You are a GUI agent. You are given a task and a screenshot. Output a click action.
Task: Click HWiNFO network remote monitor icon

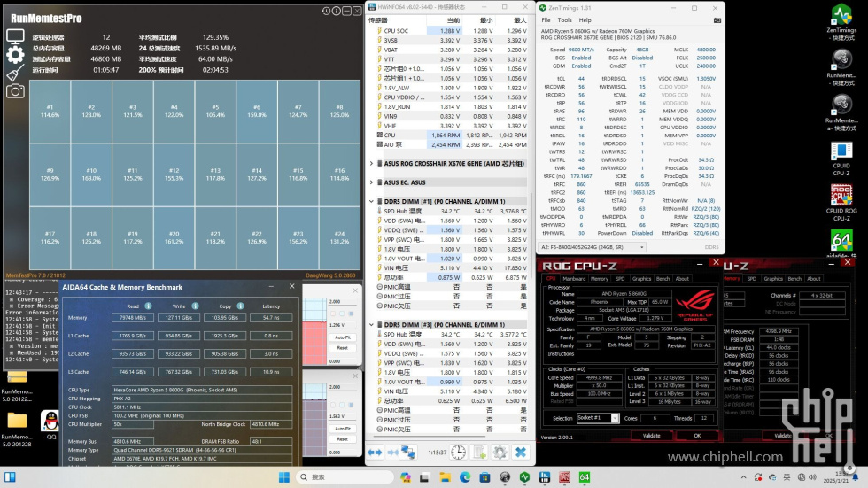[408, 453]
